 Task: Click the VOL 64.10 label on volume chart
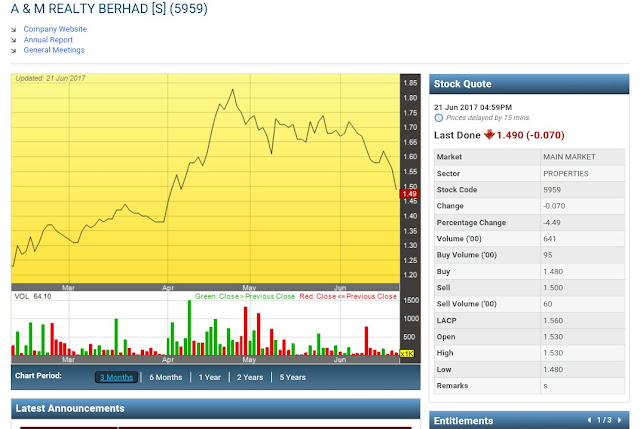[x=33, y=296]
